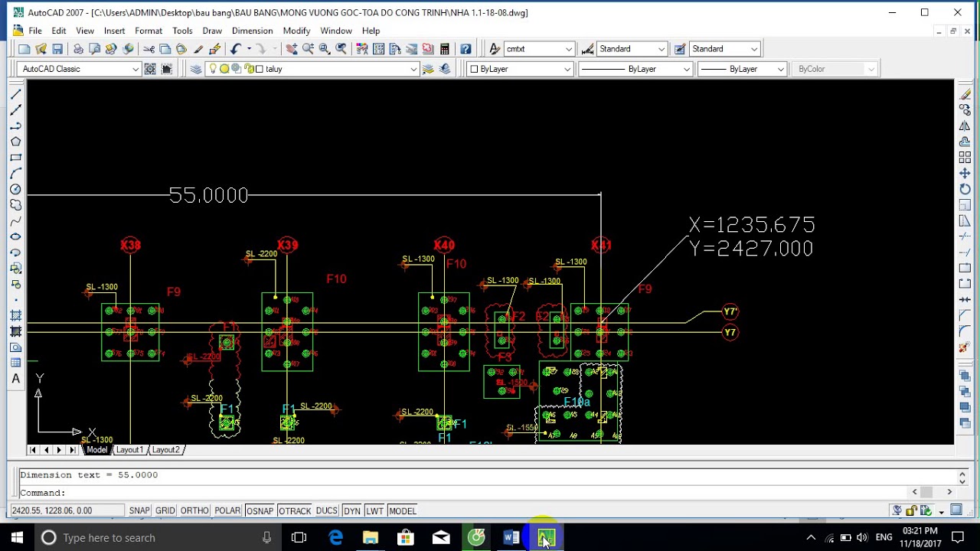Click the Help question mark icon
The width and height of the screenshot is (980, 551).
[x=465, y=49]
